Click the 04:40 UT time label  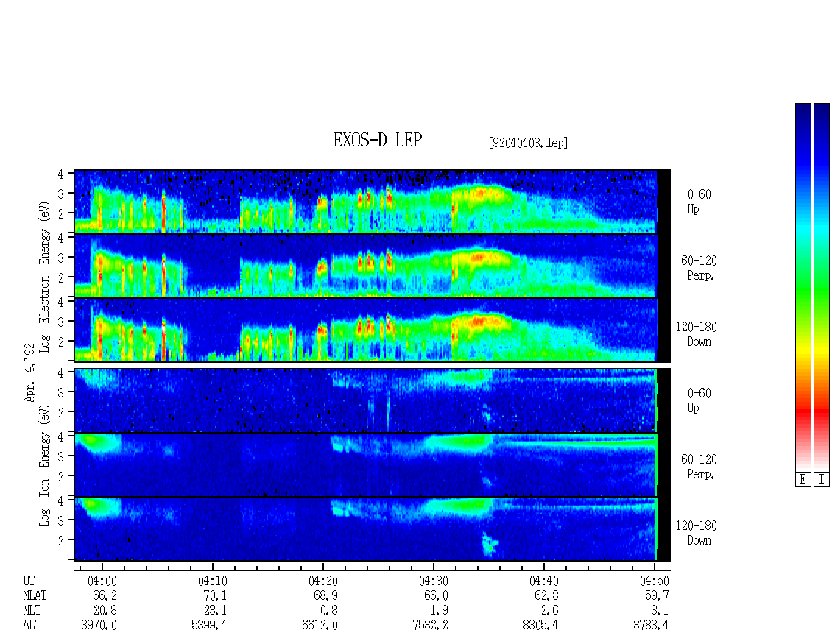tap(543, 581)
